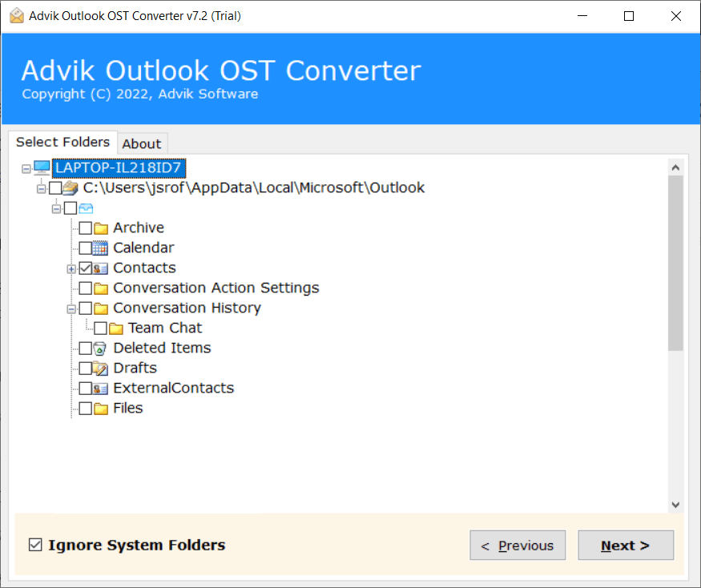Switch to the About tab
The image size is (701, 588).
(142, 144)
